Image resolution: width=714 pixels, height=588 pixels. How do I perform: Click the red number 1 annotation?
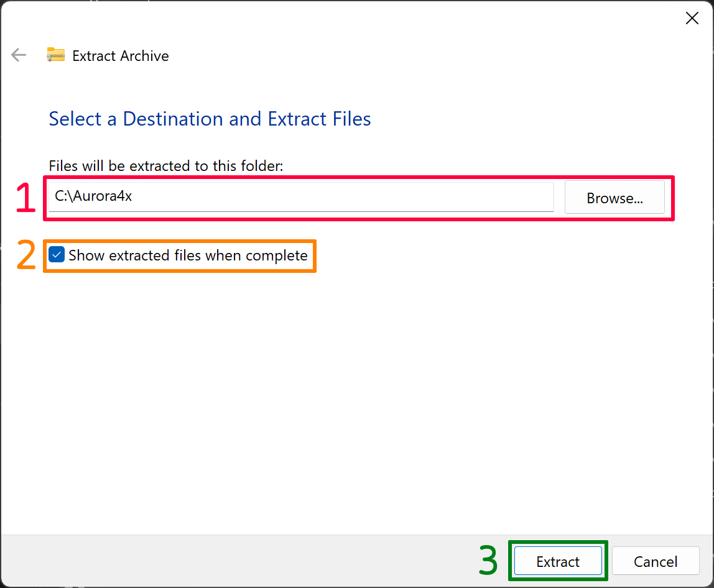click(25, 198)
